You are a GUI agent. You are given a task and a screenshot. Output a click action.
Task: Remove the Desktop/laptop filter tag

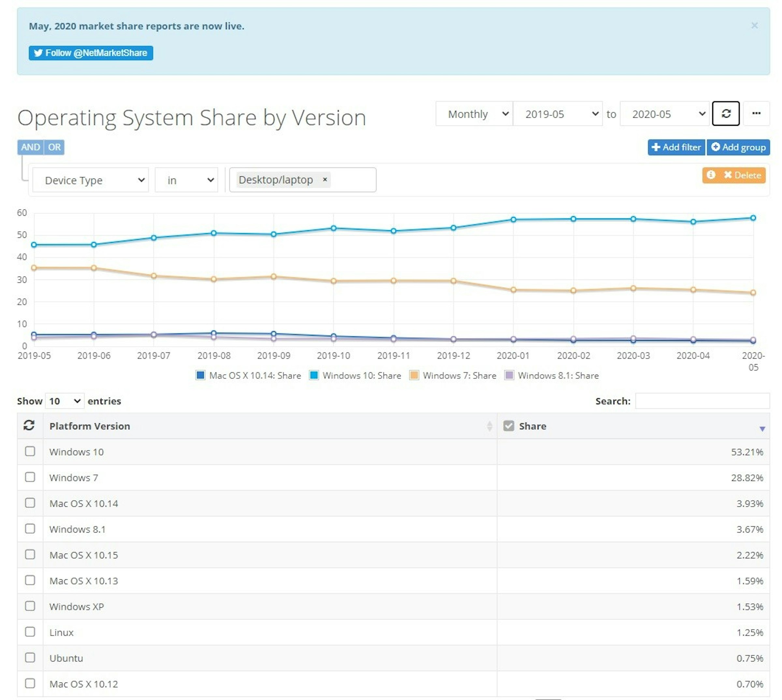[325, 179]
